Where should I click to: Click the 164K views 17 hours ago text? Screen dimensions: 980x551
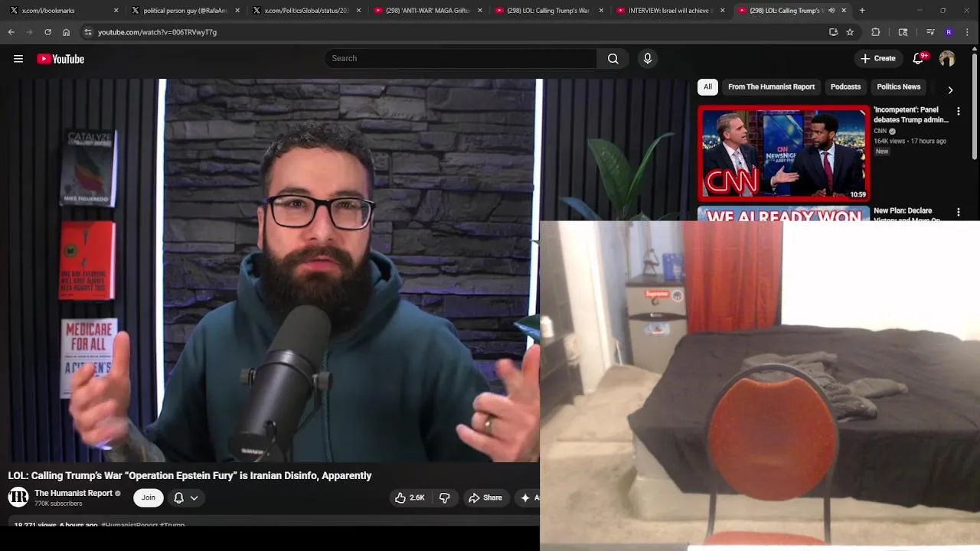910,142
